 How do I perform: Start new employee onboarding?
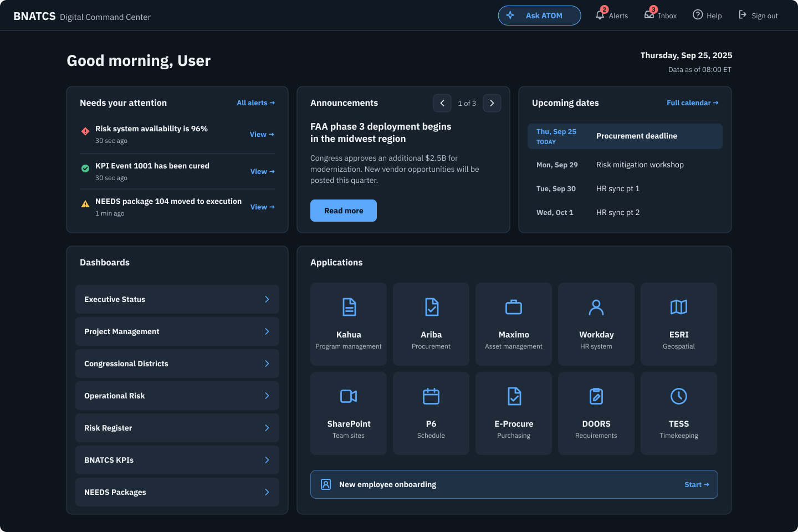coord(697,484)
